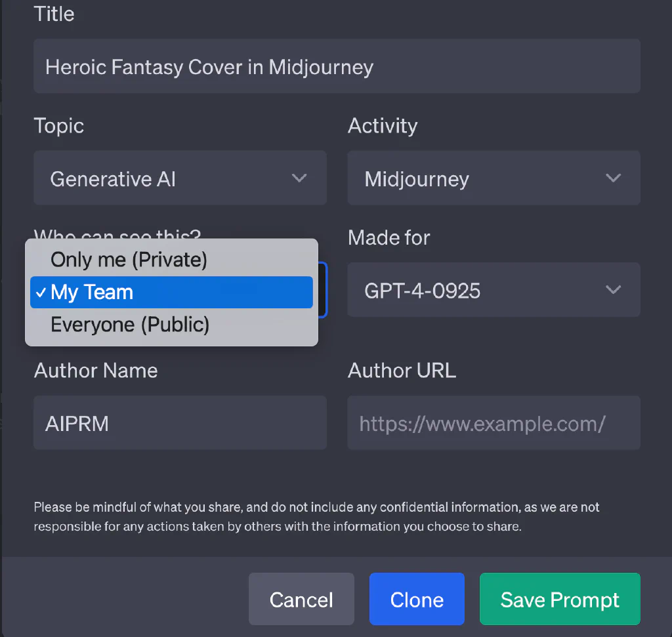Viewport: 672px width, 637px height.
Task: Click the chevron arrow in the Topic dropdown
Action: (299, 178)
